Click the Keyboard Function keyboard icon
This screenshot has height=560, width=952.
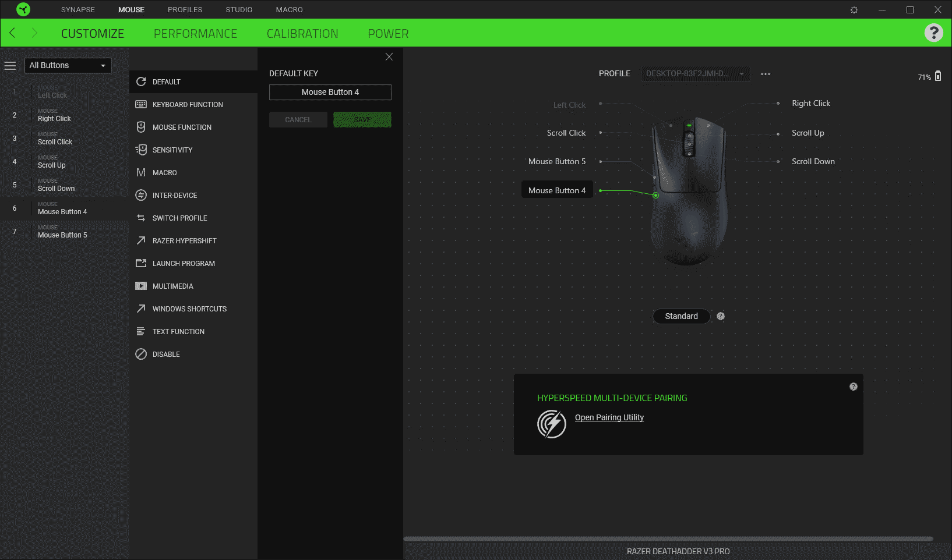pos(141,104)
